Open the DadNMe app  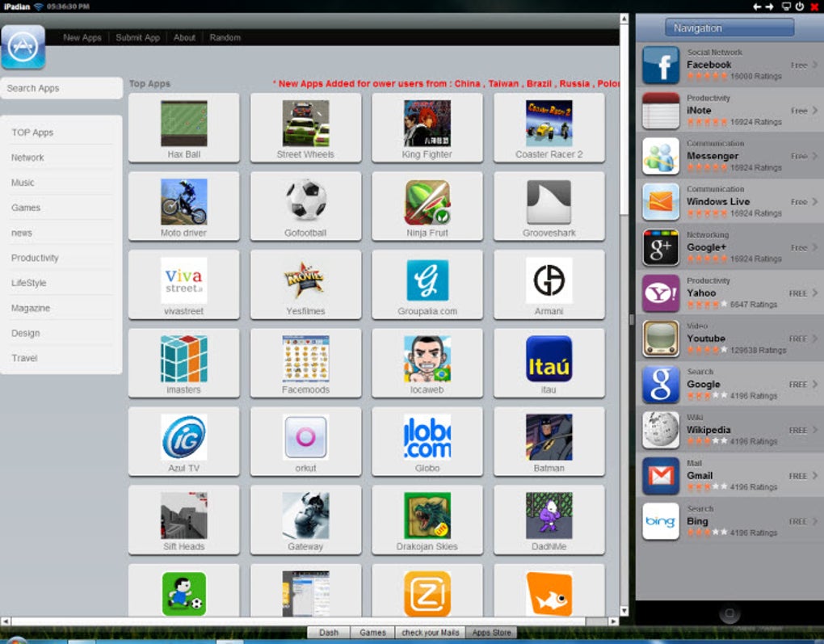(549, 520)
